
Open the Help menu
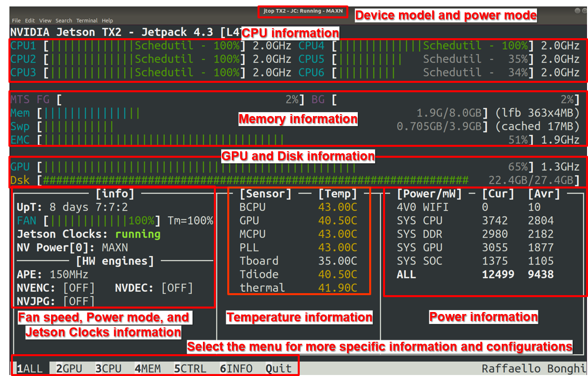point(107,21)
